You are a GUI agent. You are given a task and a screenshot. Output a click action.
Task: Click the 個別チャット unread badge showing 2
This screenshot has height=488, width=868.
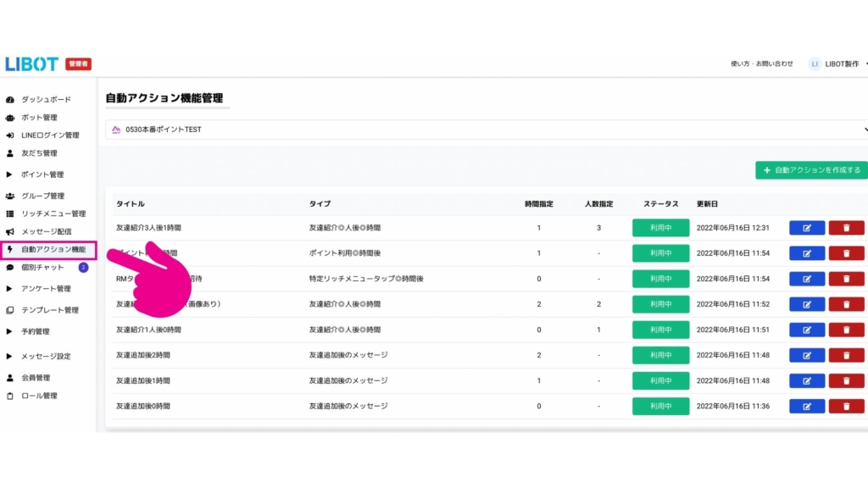[83, 268]
